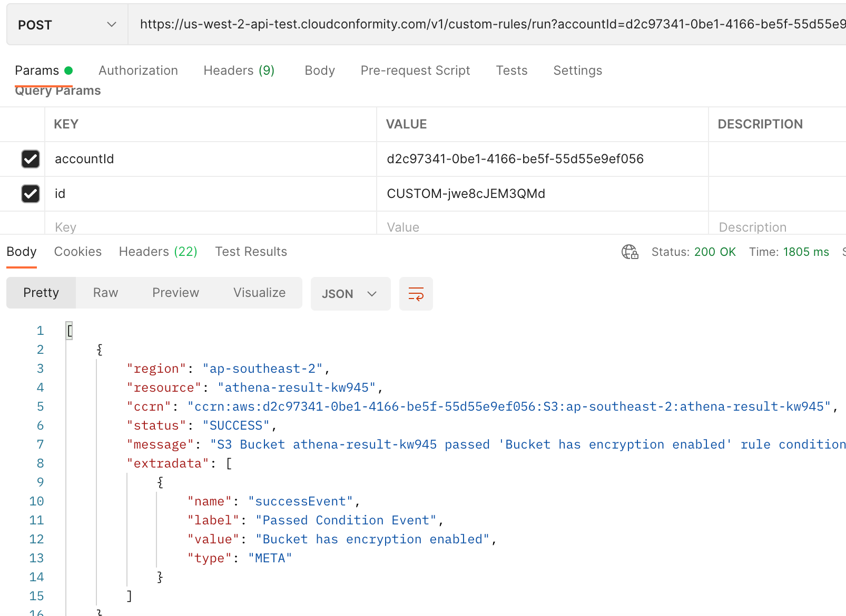This screenshot has width=846, height=616.
Task: Uncheck the id parameter checkbox
Action: point(31,194)
